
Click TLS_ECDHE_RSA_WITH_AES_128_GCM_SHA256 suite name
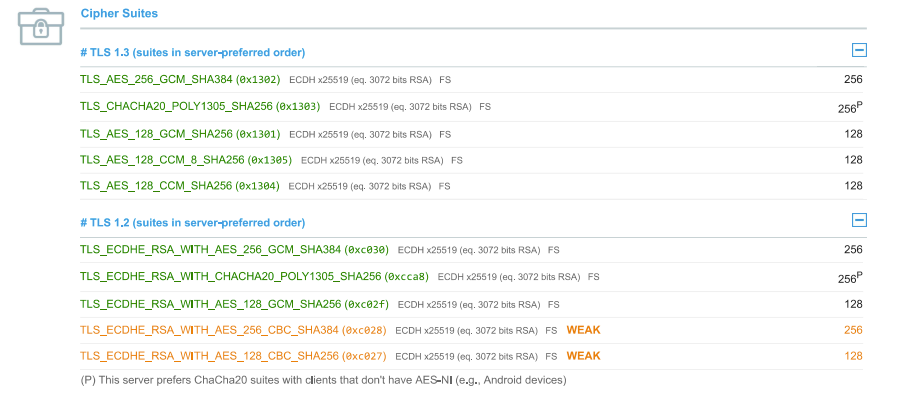(x=234, y=304)
